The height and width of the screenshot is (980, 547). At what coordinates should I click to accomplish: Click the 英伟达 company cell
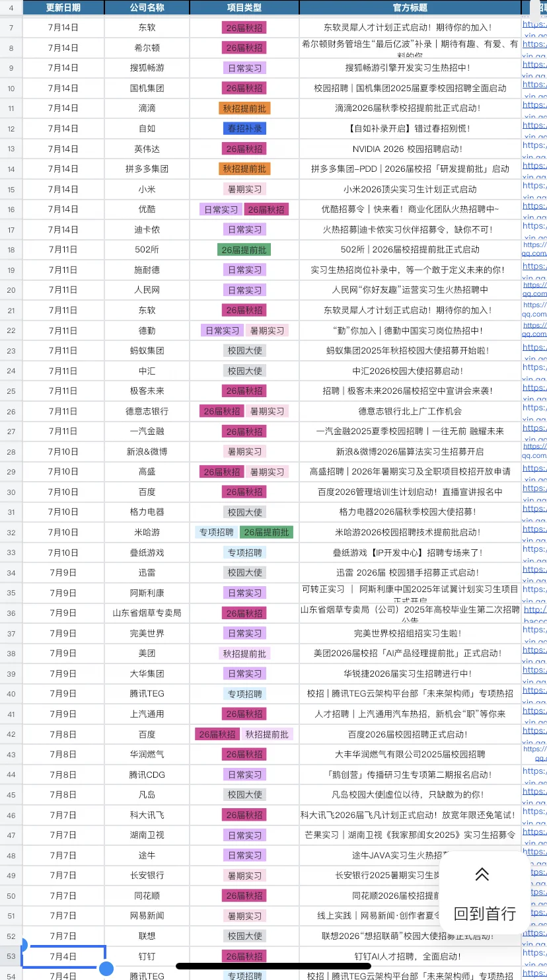coord(147,149)
